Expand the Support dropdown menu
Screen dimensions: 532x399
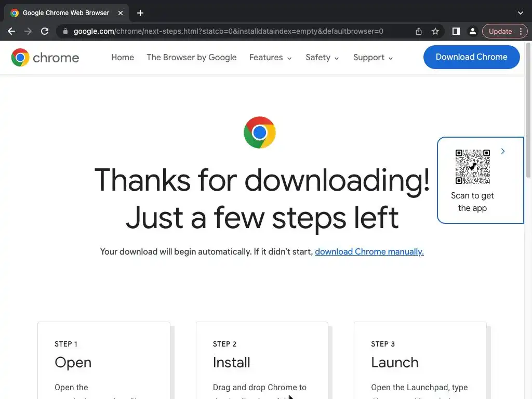(x=373, y=57)
